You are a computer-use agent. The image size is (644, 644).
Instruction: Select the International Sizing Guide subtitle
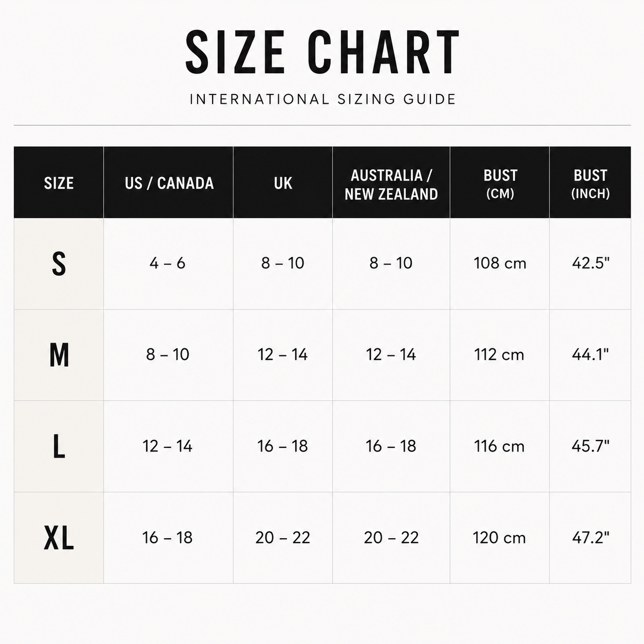[x=323, y=99]
